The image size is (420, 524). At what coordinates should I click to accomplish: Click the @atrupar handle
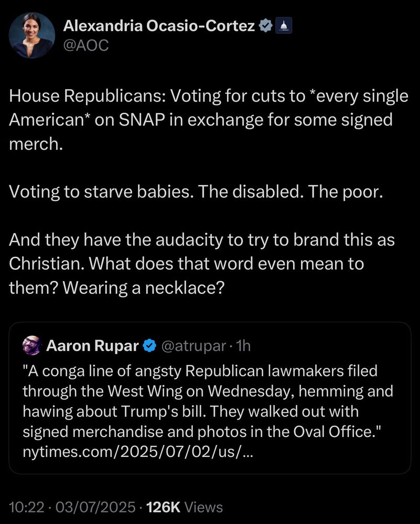pyautogui.click(x=193, y=346)
